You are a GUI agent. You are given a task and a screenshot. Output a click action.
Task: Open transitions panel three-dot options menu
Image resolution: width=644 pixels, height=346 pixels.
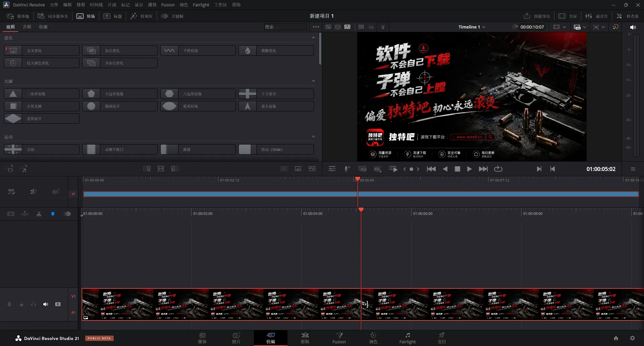316,27
